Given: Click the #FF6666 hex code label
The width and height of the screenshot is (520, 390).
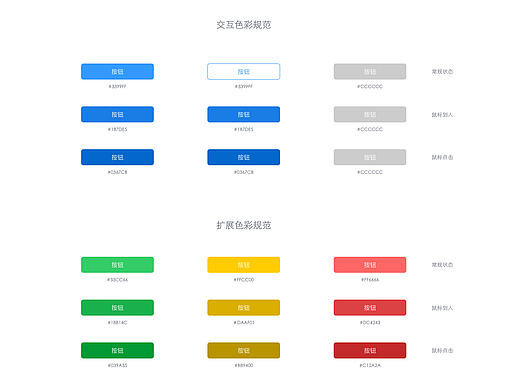Looking at the screenshot, I should coord(370,280).
